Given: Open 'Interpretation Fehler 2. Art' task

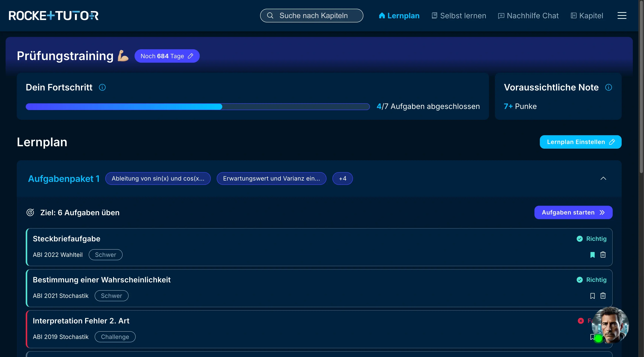Looking at the screenshot, I should (319, 329).
